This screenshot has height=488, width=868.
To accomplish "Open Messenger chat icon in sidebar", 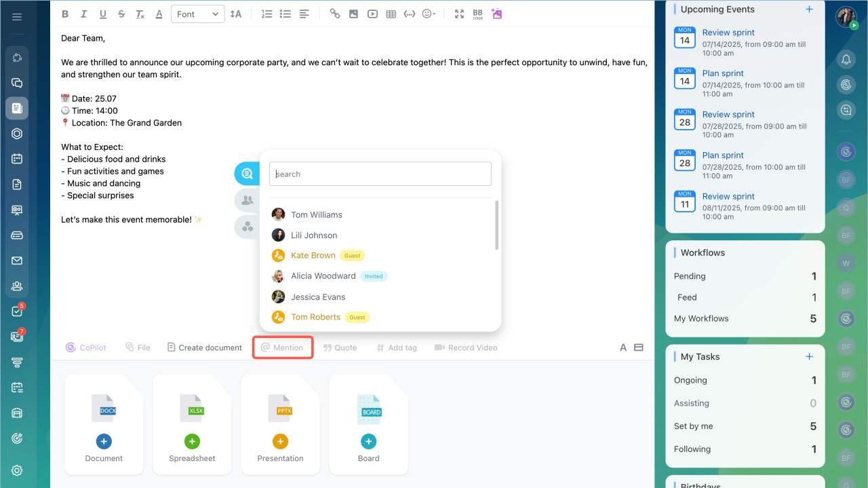I will point(17,83).
